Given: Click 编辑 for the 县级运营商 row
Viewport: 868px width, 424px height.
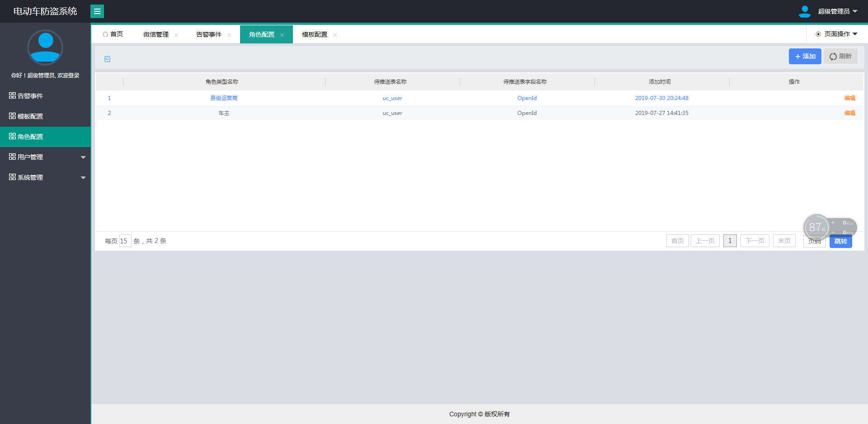Looking at the screenshot, I should click(850, 98).
